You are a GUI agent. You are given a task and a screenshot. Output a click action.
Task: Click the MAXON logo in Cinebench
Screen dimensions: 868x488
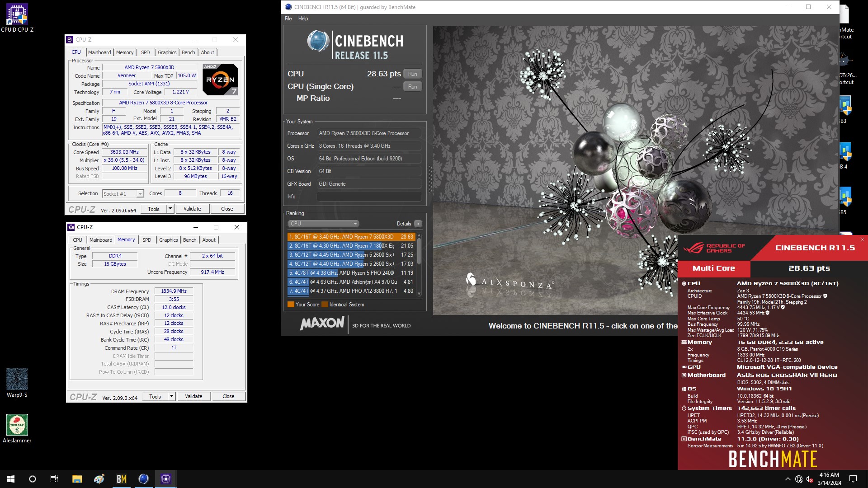322,324
